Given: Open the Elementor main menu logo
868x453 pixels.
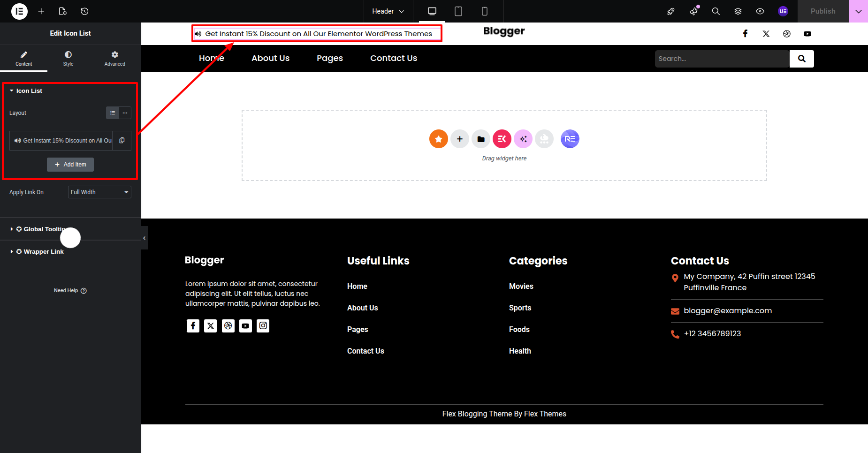Looking at the screenshot, I should click(x=19, y=11).
